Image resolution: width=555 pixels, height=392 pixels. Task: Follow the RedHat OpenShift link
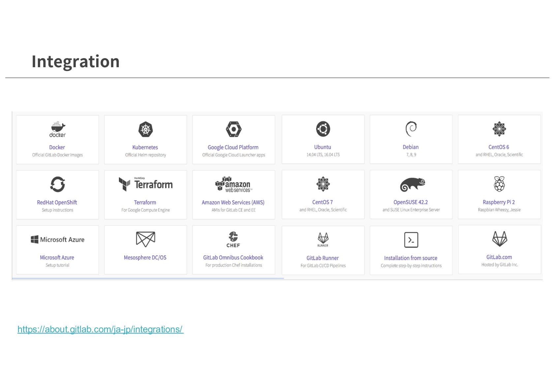pos(57,202)
